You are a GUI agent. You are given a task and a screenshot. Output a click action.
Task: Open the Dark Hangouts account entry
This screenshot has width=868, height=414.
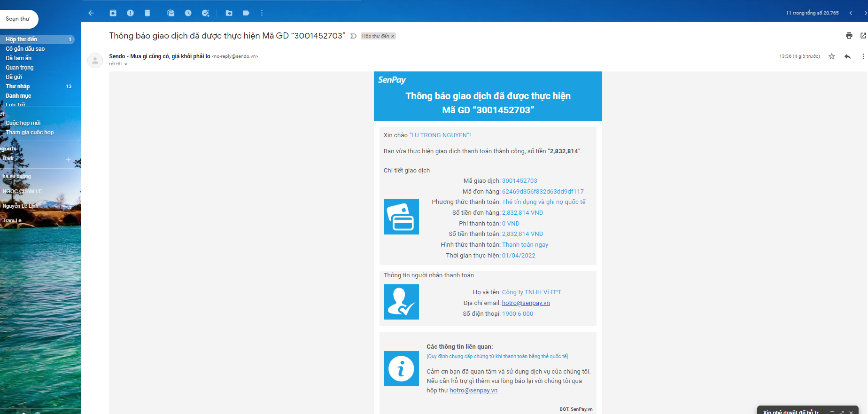[x=8, y=159]
